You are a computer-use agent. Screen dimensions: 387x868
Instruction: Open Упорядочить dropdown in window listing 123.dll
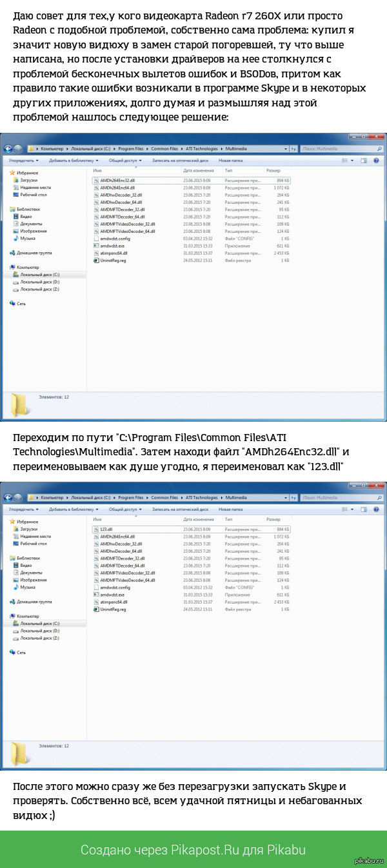24,509
